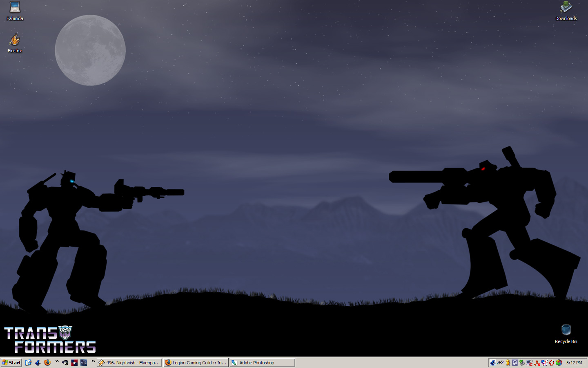This screenshot has height=368, width=588.
Task: Open AIM yellow running man tray icon
Action: [508, 363]
